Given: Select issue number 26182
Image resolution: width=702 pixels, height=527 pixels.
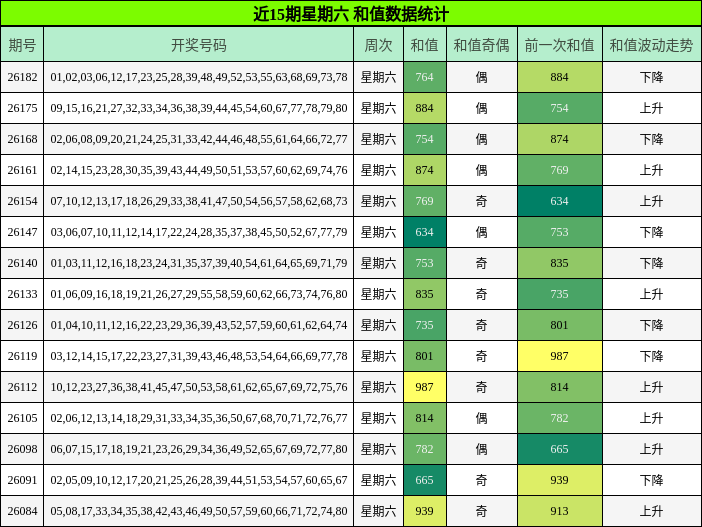Looking at the screenshot, I should pyautogui.click(x=22, y=77).
